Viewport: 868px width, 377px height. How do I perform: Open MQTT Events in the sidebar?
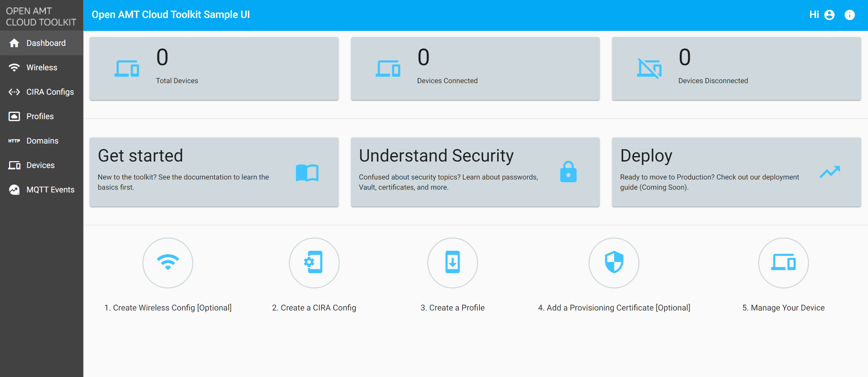pyautogui.click(x=41, y=190)
